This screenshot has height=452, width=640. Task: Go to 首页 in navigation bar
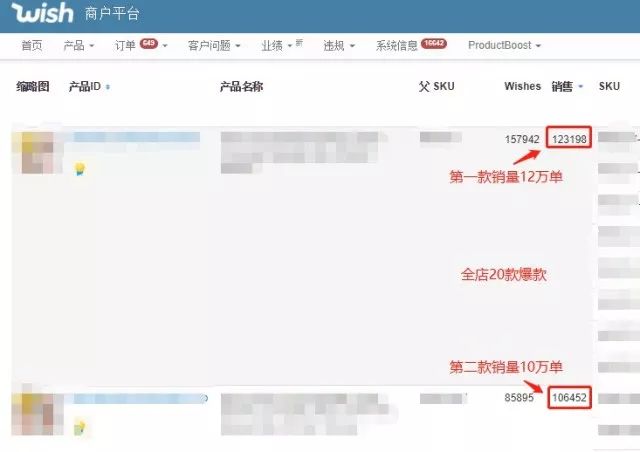32,45
